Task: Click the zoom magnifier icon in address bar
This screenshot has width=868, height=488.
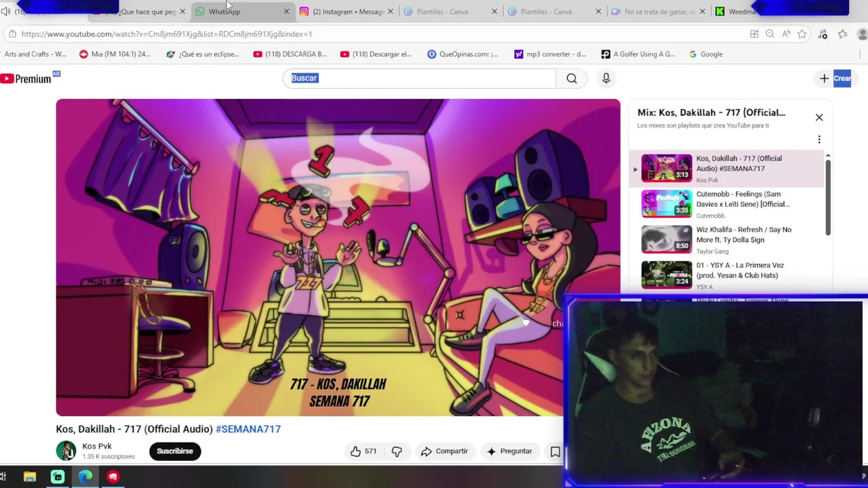Action: click(770, 34)
